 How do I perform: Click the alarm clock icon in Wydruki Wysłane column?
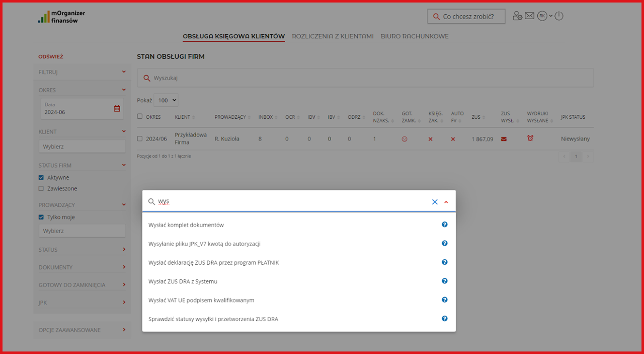(x=530, y=138)
